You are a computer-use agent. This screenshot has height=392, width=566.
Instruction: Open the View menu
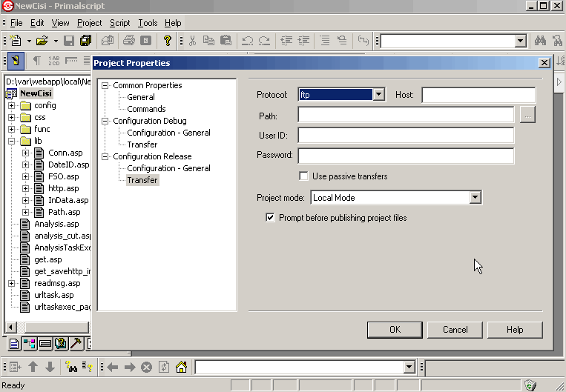[x=60, y=23]
